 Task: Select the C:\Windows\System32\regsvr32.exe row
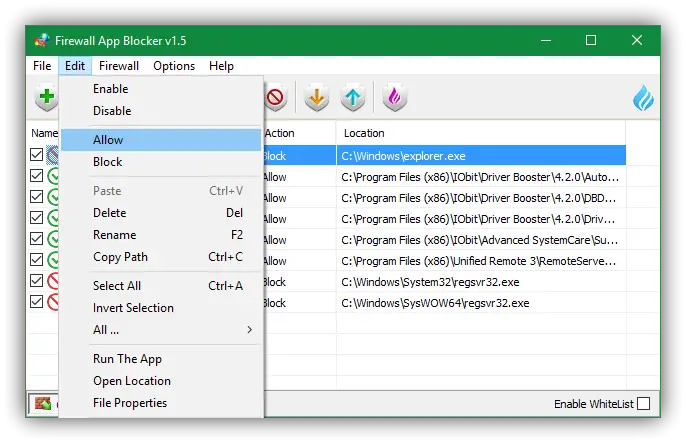tap(481, 282)
